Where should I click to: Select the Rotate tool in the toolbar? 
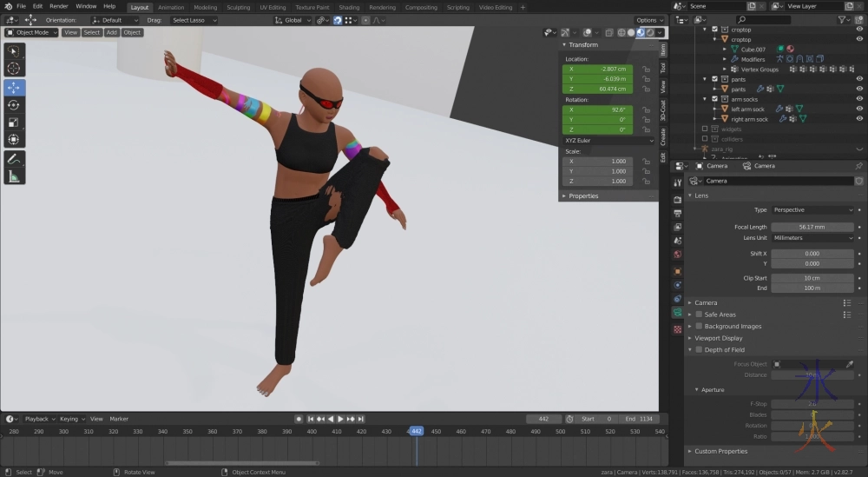pos(15,105)
